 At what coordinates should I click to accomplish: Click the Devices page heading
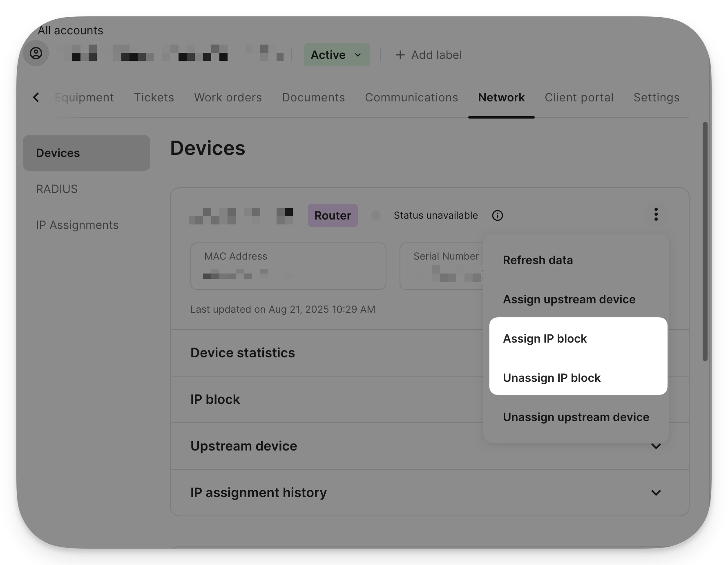tap(208, 148)
